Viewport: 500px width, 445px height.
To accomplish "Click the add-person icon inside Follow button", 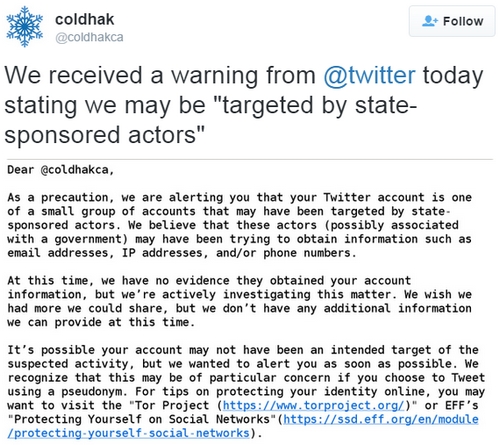I will (430, 21).
